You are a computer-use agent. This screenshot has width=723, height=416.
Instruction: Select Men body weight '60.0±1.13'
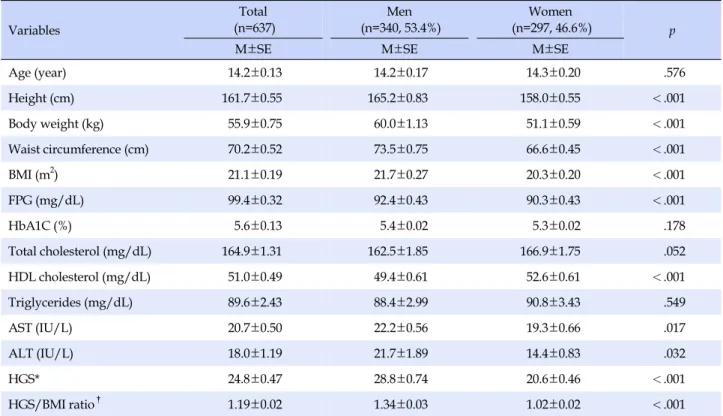[401, 124]
